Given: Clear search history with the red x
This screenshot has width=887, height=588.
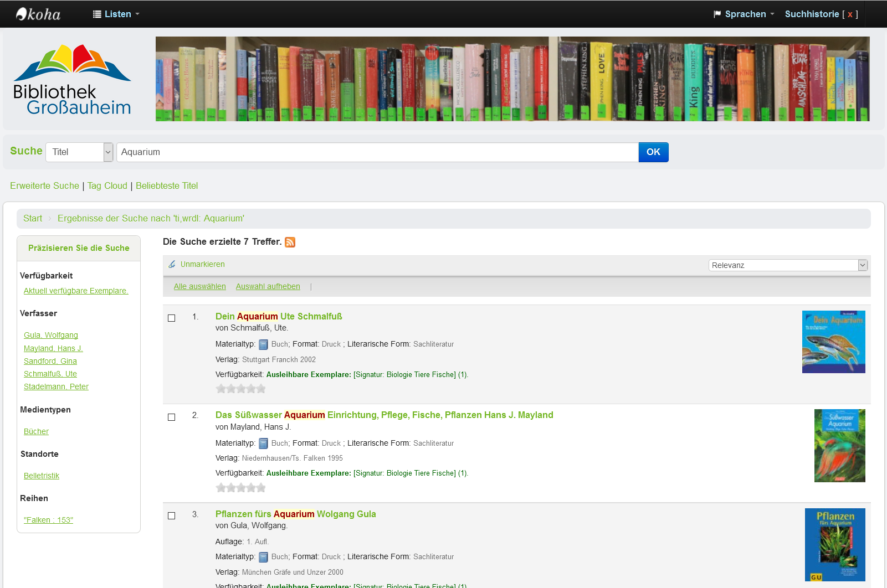Looking at the screenshot, I should coord(850,14).
